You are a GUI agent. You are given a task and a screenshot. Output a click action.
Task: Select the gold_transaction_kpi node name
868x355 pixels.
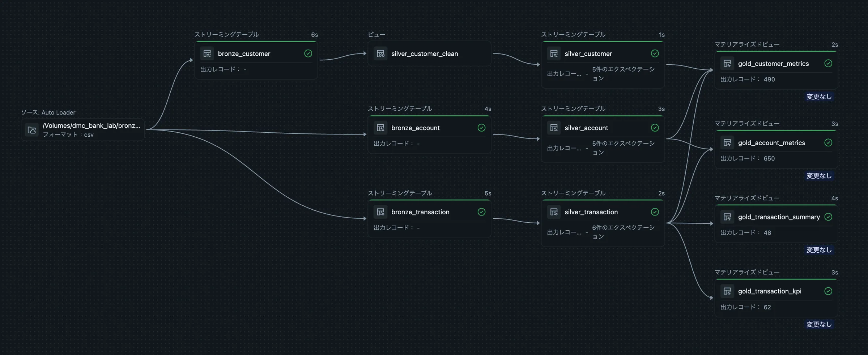770,291
